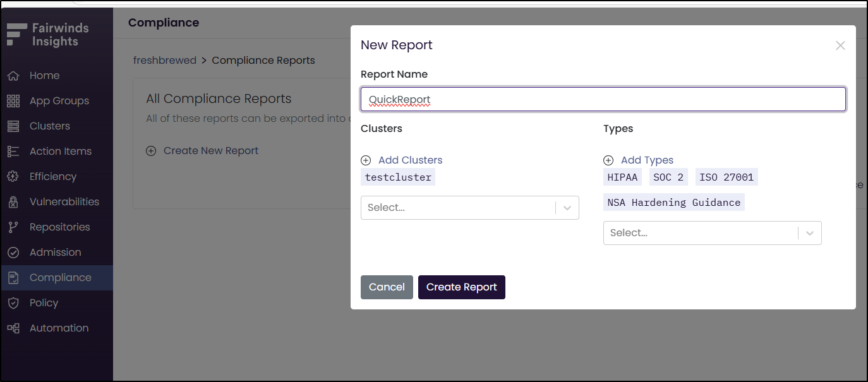Focus the Report Name text field
Image resolution: width=868 pixels, height=382 pixels.
click(603, 100)
